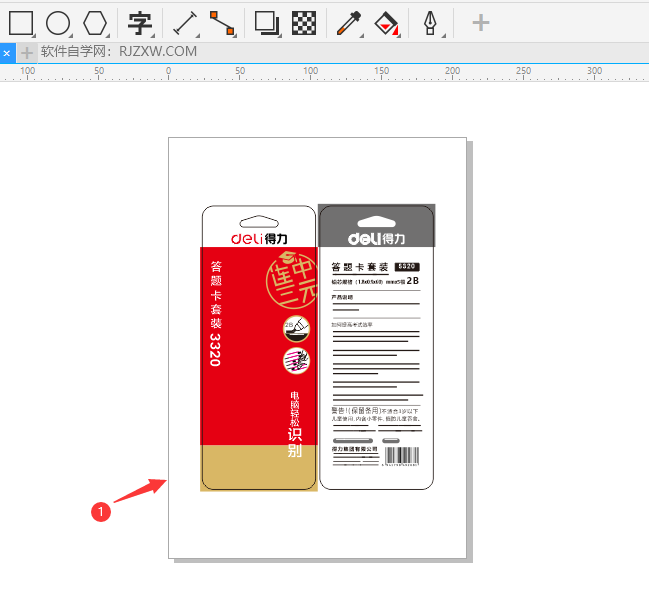Select the Ellipse tool
Image resolution: width=649 pixels, height=603 pixels.
click(58, 23)
